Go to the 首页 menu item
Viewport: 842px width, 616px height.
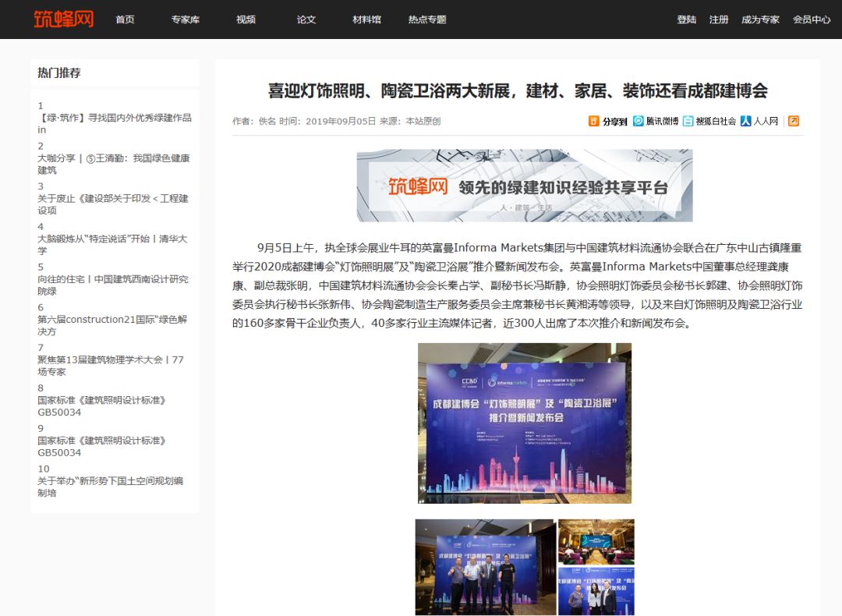pyautogui.click(x=126, y=19)
